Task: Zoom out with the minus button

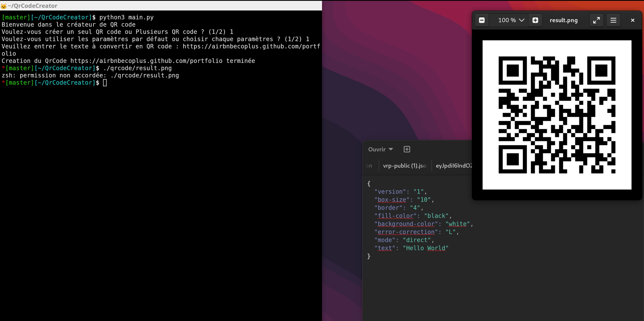Action: (x=482, y=20)
